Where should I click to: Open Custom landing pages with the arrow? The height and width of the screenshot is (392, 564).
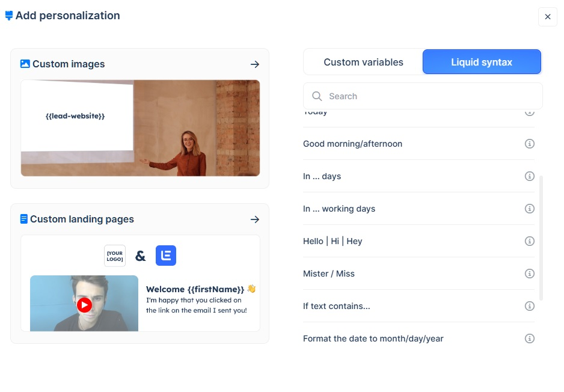255,219
